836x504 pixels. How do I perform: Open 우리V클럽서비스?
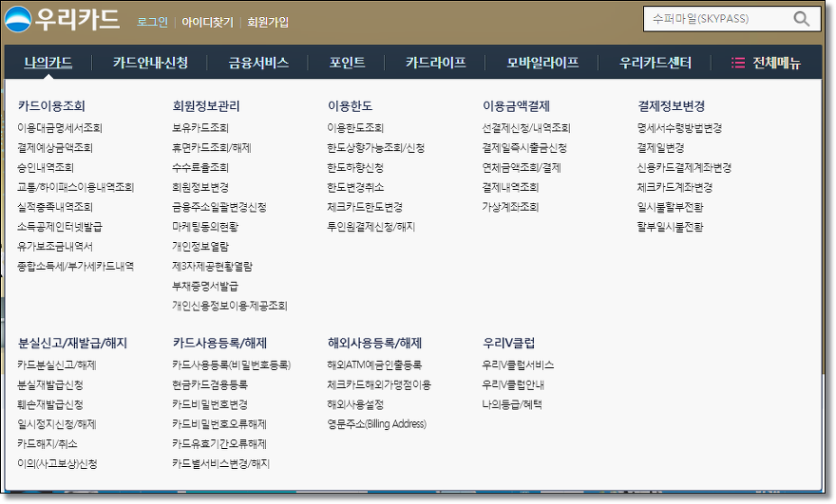[x=519, y=364]
